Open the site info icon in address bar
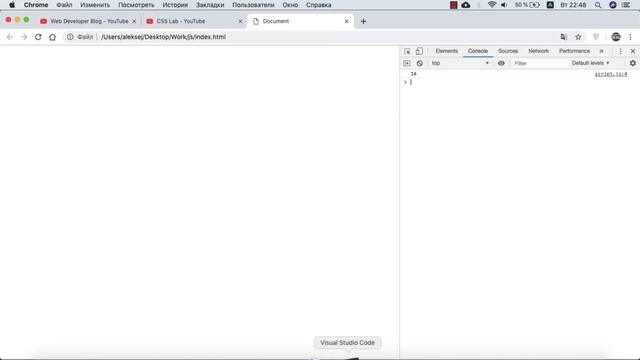 70,37
